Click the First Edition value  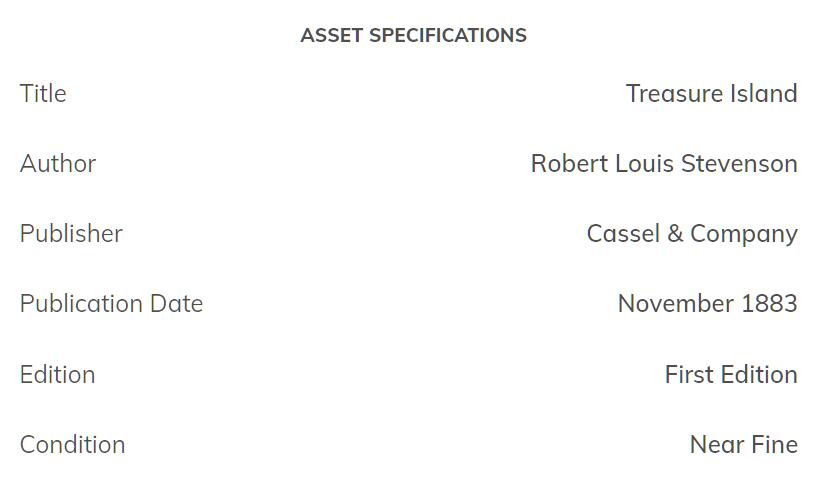tap(731, 375)
